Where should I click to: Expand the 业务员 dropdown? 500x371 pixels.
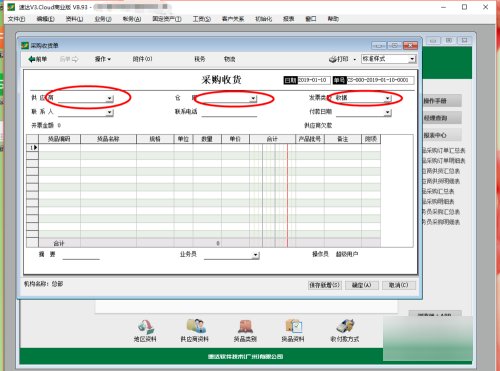point(256,255)
